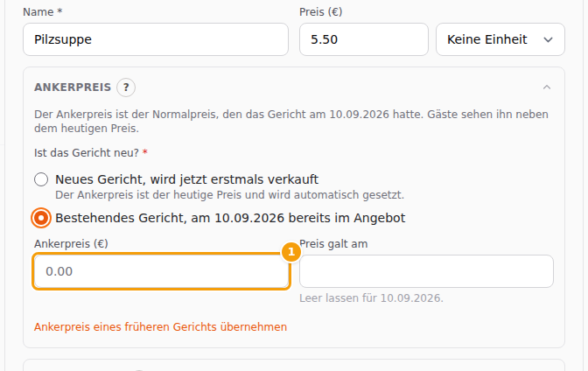Focus the Name field containing Pilzsuppe
This screenshot has height=371, width=588.
[156, 39]
